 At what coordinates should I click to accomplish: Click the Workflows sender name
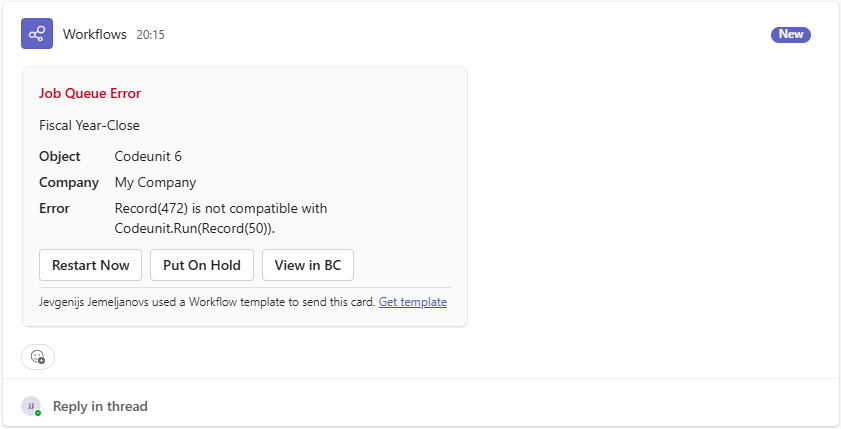coord(94,34)
